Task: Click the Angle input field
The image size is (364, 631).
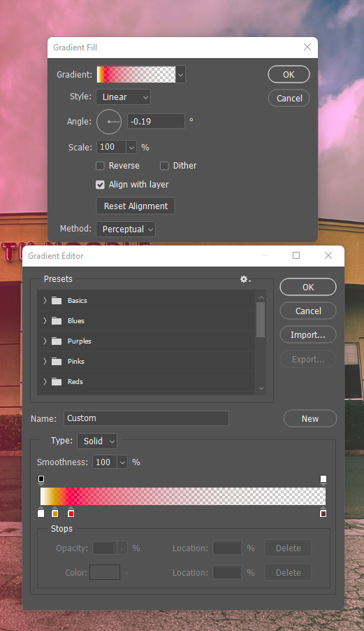Action: coord(156,121)
